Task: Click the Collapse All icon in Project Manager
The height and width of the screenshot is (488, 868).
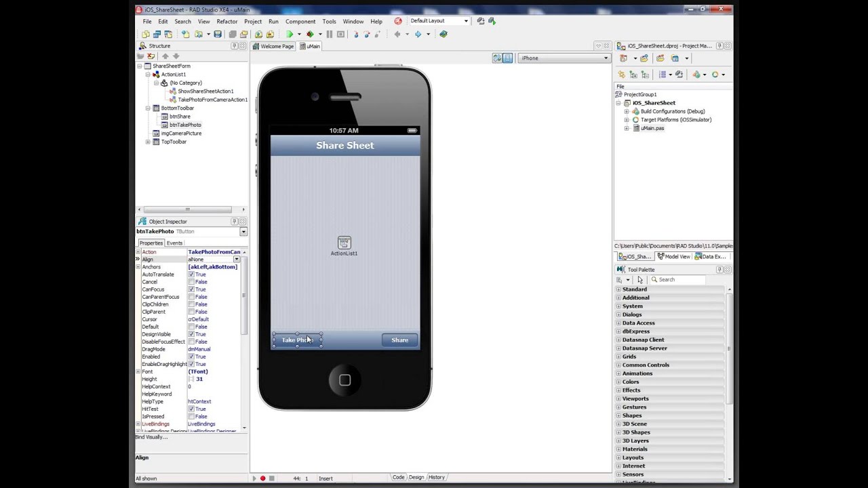Action: click(645, 75)
